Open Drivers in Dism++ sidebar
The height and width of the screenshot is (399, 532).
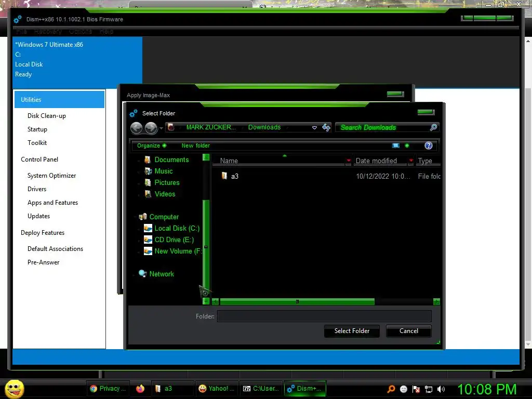[x=37, y=189]
